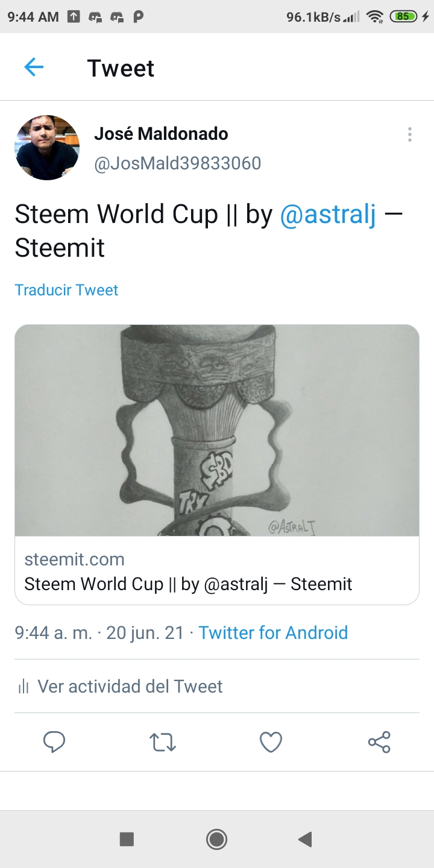The height and width of the screenshot is (868, 434).
Task: Click the @JosMald39833060 handle
Action: point(177,163)
